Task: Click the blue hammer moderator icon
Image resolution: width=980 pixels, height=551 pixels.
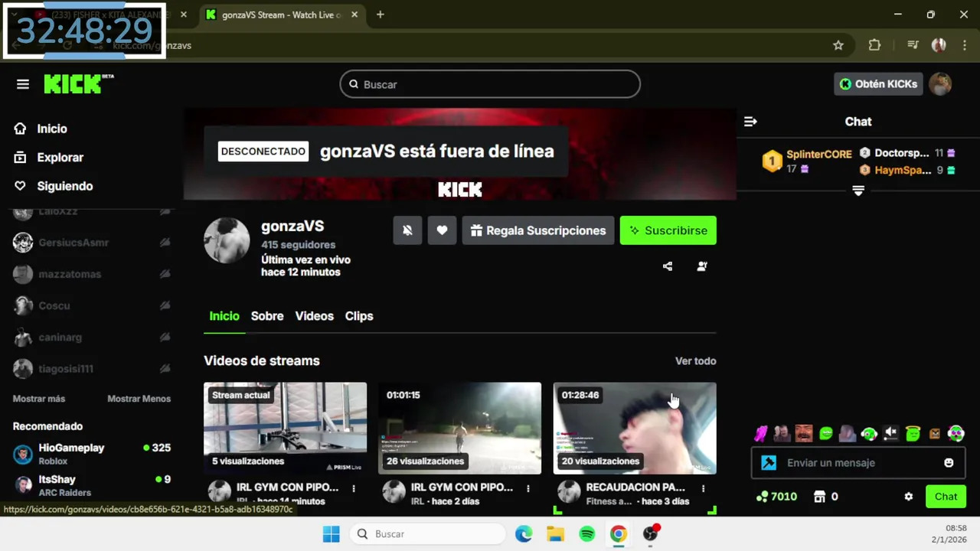Action: click(x=769, y=463)
